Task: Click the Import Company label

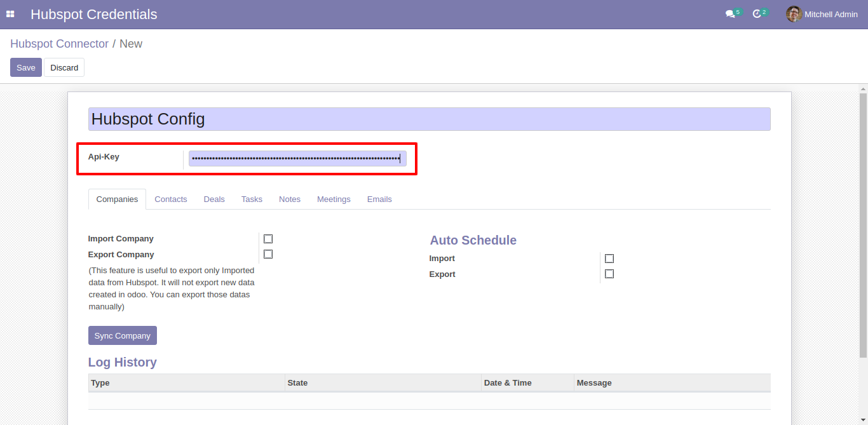Action: pos(121,239)
